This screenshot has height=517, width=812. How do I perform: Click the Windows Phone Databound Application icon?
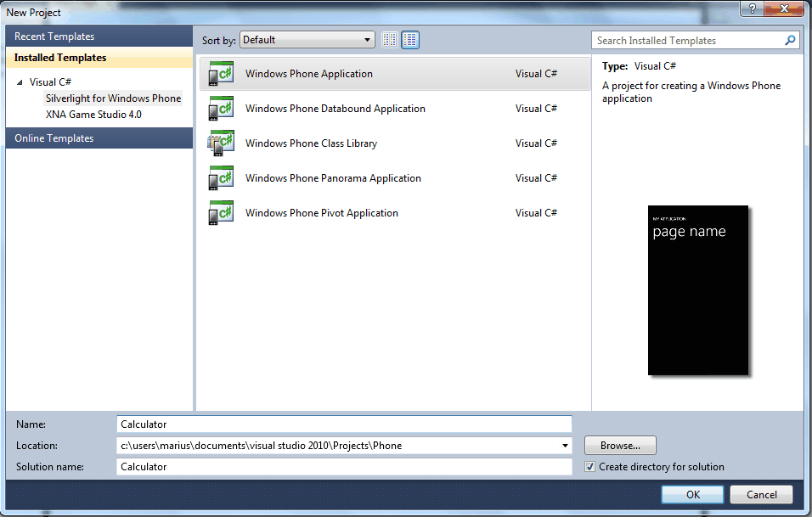click(221, 108)
